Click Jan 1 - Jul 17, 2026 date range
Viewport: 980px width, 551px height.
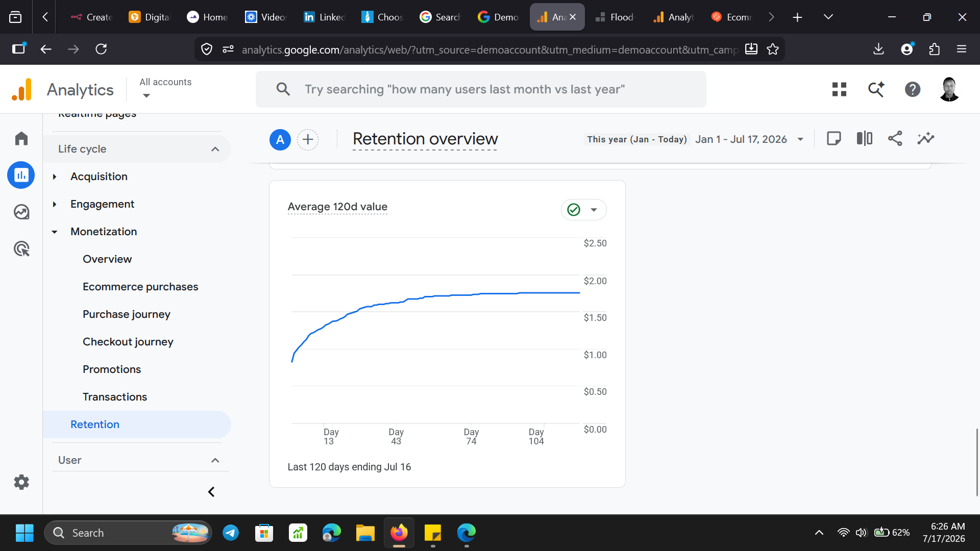pyautogui.click(x=741, y=139)
